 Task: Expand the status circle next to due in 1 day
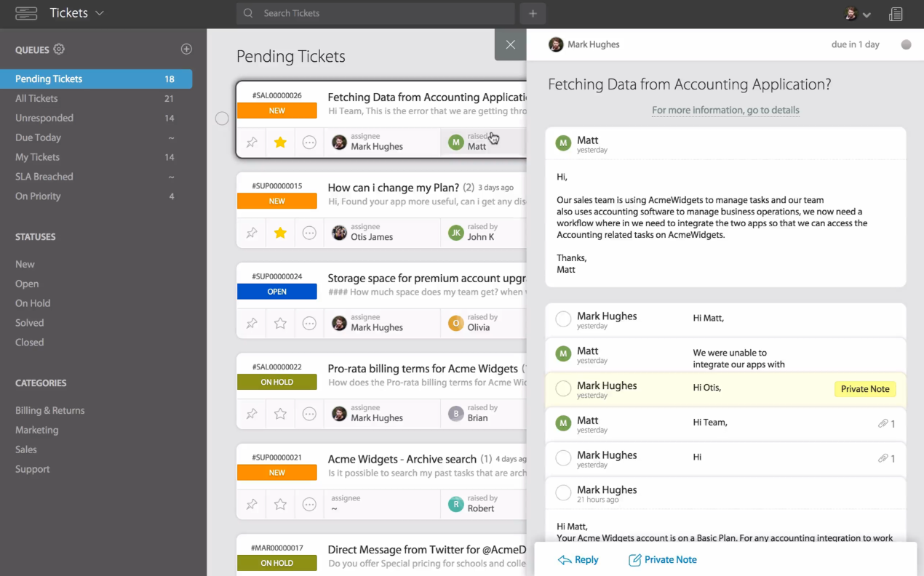tap(906, 44)
